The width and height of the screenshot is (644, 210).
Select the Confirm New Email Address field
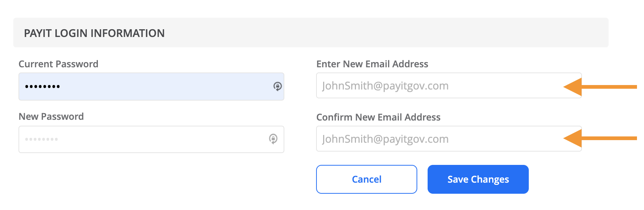pos(449,139)
